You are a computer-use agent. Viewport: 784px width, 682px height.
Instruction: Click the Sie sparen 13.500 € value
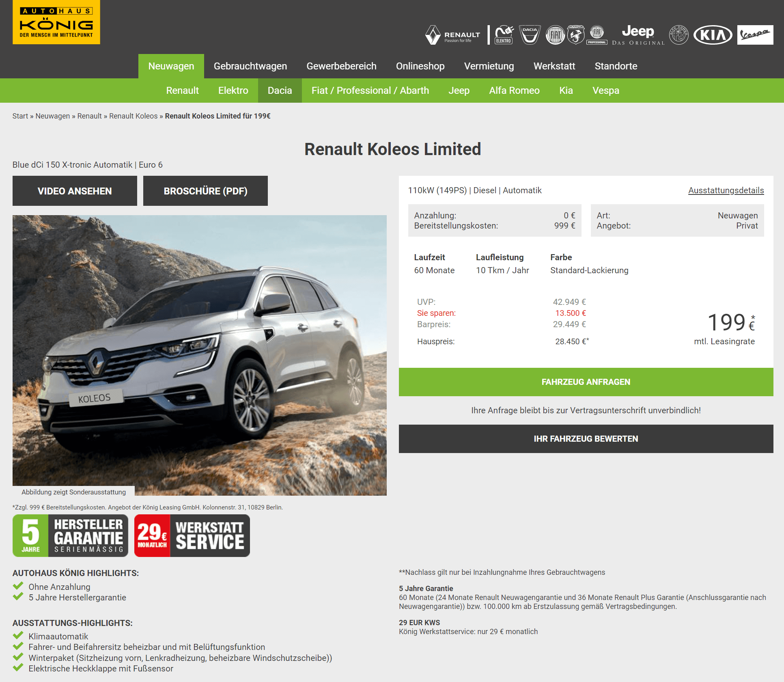tap(571, 313)
